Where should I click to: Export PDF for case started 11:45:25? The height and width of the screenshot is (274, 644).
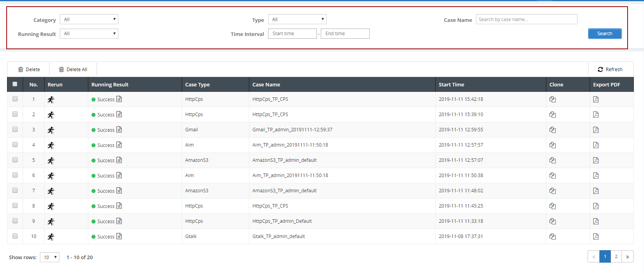(x=596, y=206)
